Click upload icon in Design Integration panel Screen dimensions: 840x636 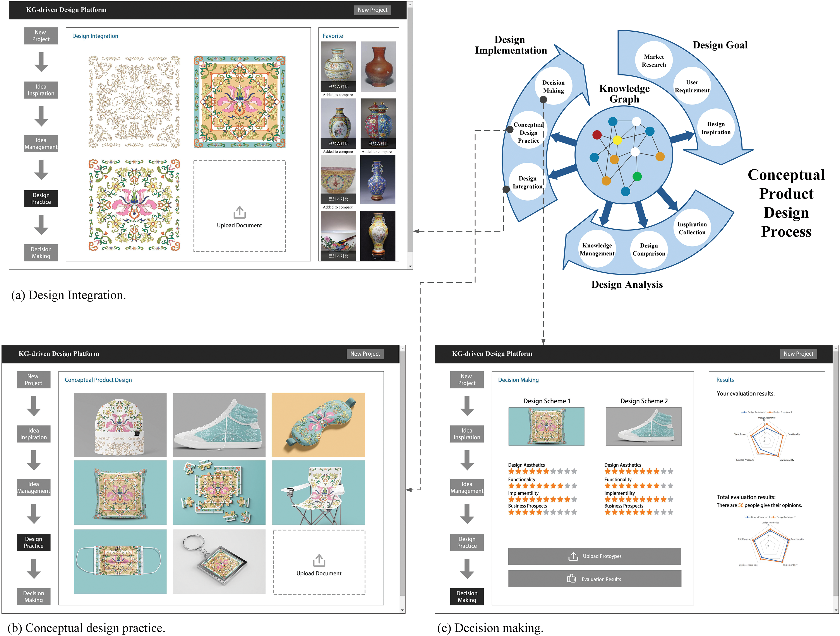coord(240,213)
